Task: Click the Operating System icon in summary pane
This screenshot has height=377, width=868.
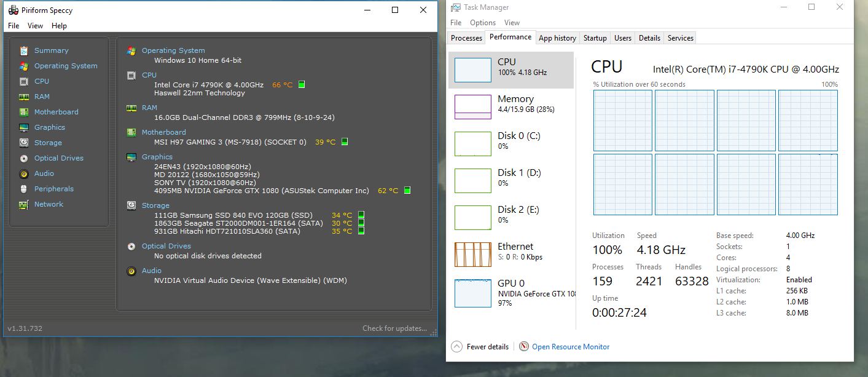Action: (x=131, y=50)
